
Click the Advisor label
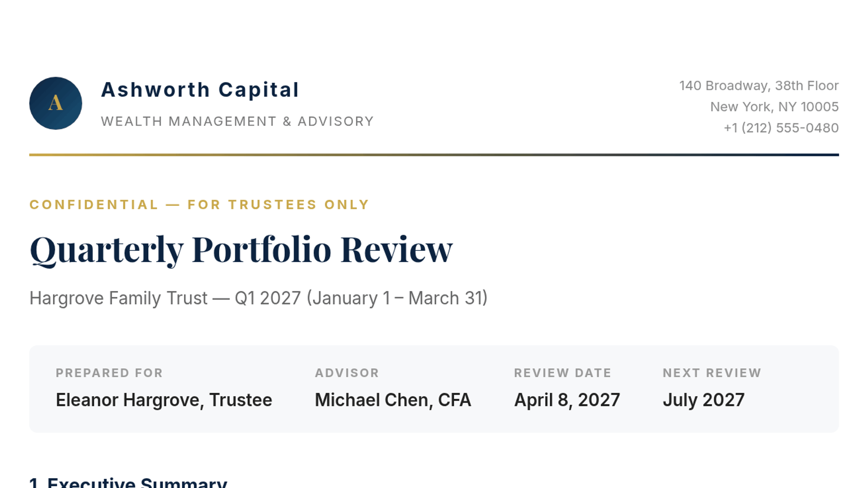tap(347, 373)
